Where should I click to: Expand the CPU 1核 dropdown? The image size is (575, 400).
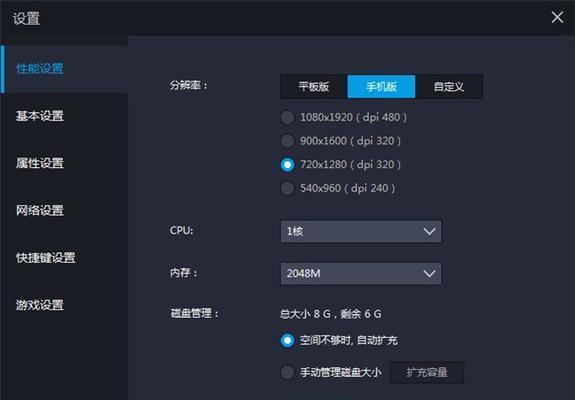(x=361, y=231)
